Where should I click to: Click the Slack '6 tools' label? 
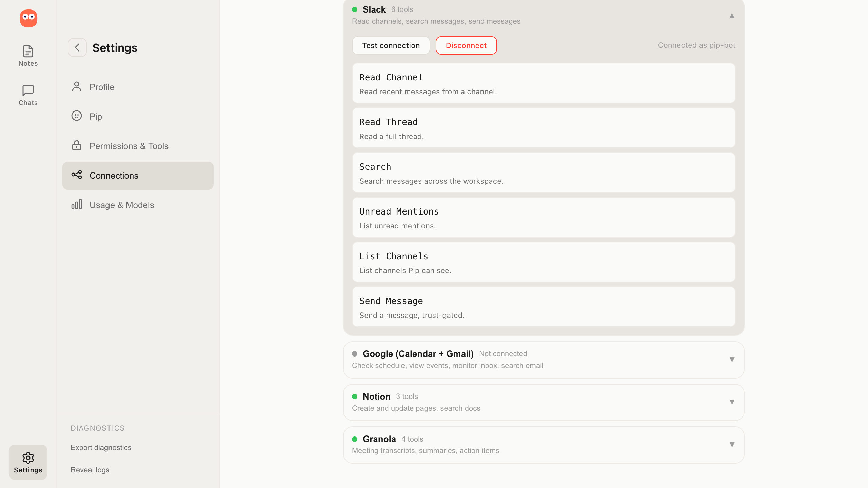(x=402, y=9)
